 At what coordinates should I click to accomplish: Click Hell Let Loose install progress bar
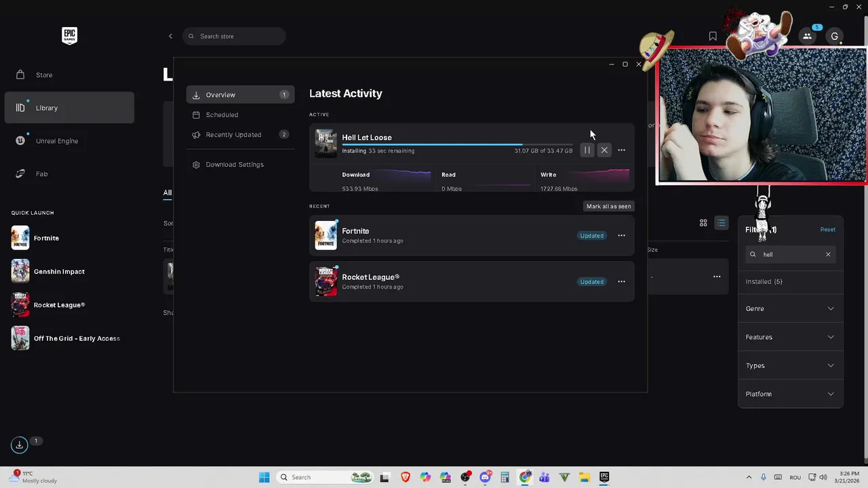[457, 144]
